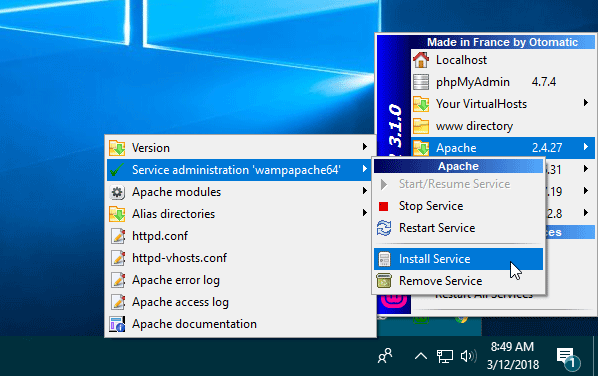Open the People icon in taskbar
This screenshot has height=376, width=598.
[x=385, y=356]
